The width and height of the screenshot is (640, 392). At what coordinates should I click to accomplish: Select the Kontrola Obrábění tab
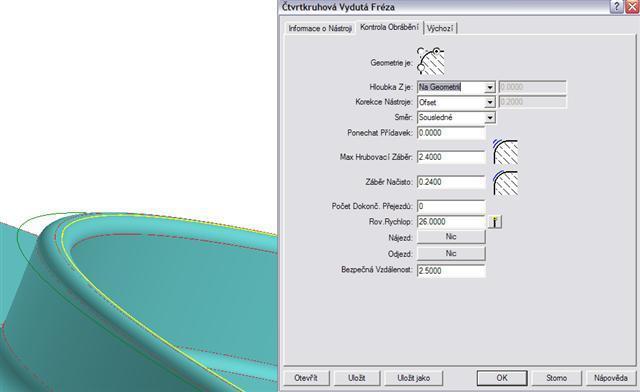(389, 27)
